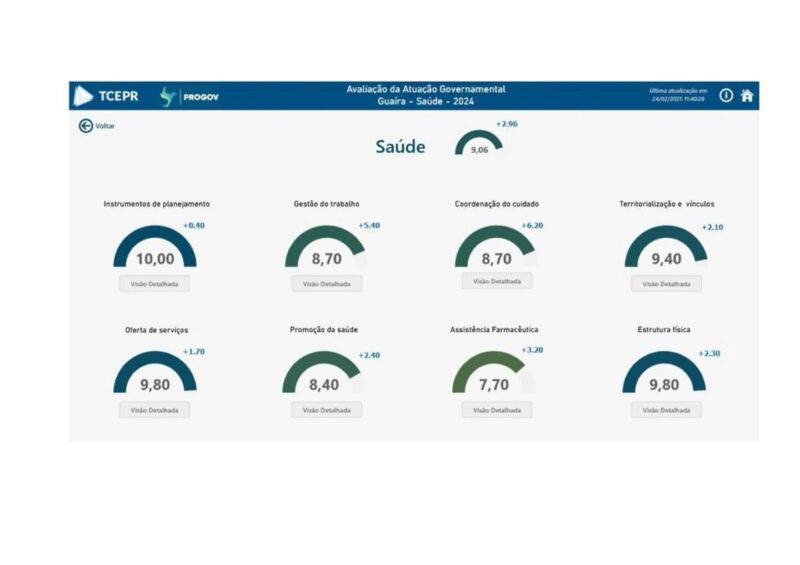Open the info icon in the header
The image size is (800, 565).
(x=726, y=96)
